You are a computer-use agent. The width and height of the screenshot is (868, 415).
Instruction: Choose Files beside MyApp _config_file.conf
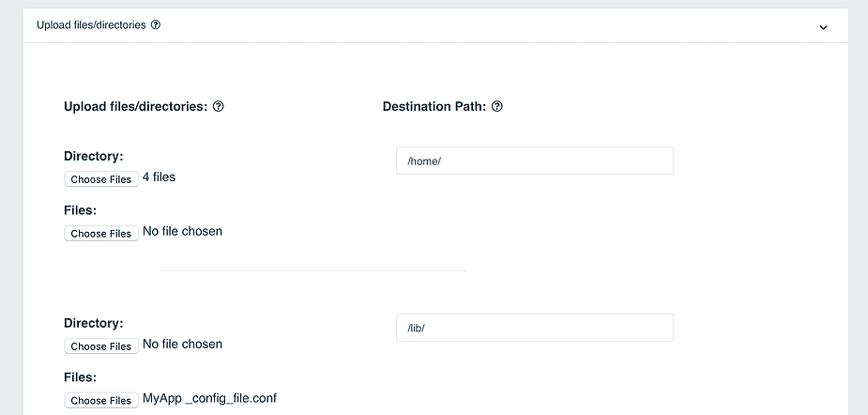[x=101, y=400]
